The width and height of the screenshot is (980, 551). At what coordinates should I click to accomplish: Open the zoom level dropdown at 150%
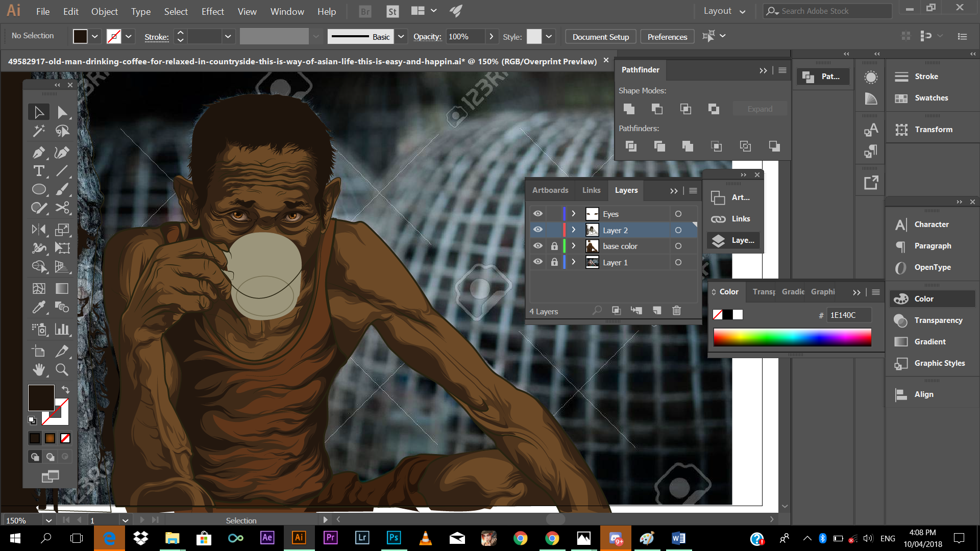tap(48, 520)
